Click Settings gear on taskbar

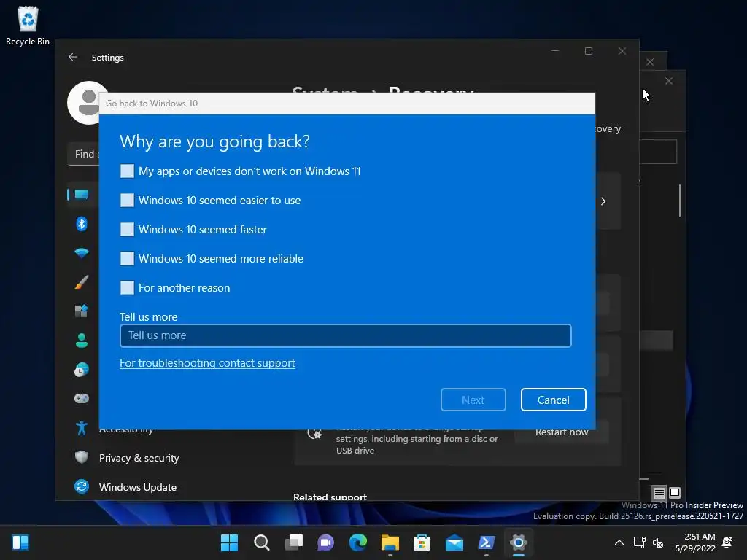point(519,542)
